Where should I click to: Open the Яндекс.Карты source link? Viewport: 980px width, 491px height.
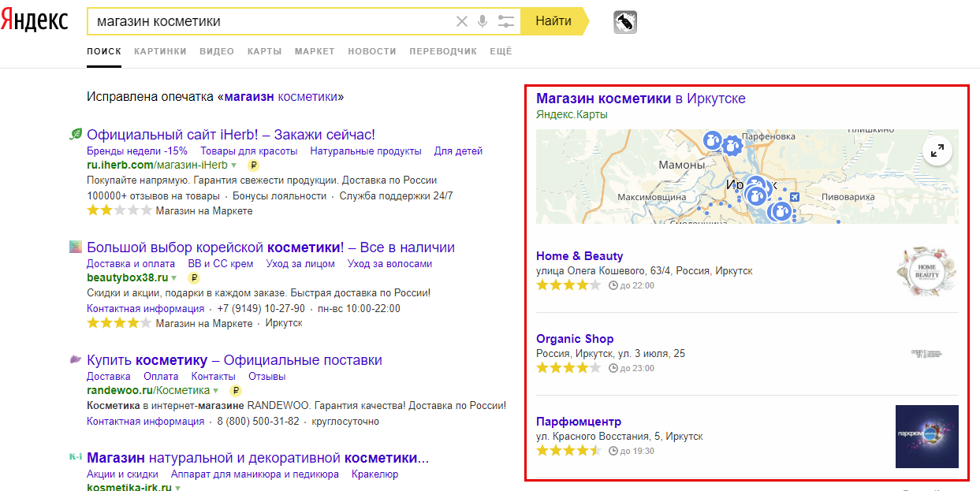click(x=572, y=114)
